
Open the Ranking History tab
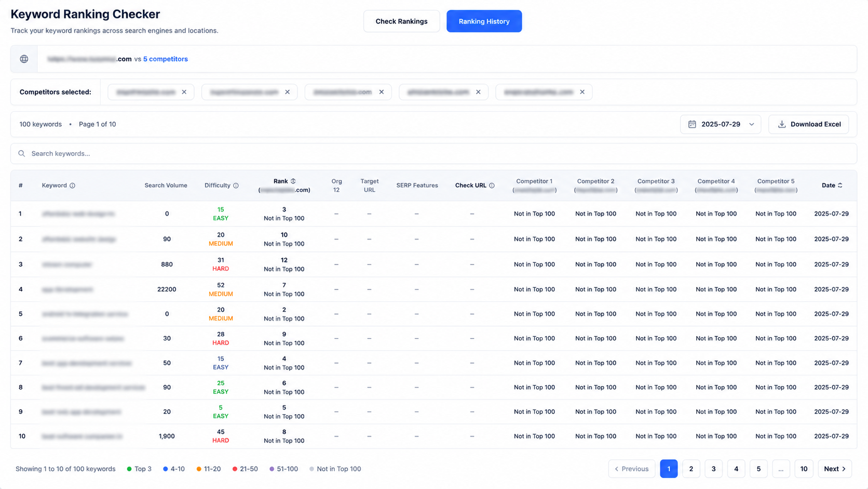pyautogui.click(x=484, y=21)
